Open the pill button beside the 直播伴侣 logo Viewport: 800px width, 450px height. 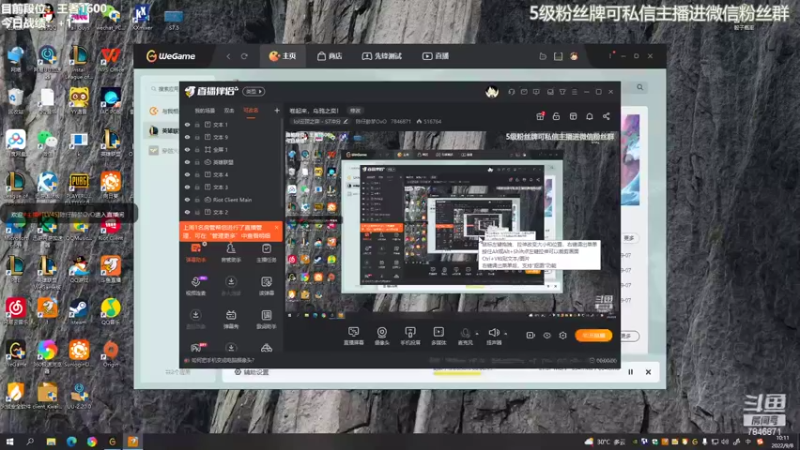[x=254, y=91]
